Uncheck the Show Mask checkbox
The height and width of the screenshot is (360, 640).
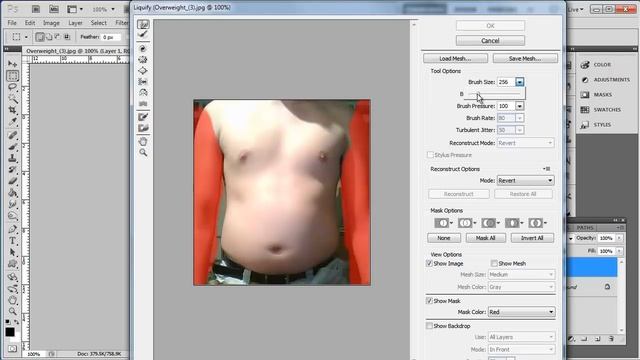(429, 301)
